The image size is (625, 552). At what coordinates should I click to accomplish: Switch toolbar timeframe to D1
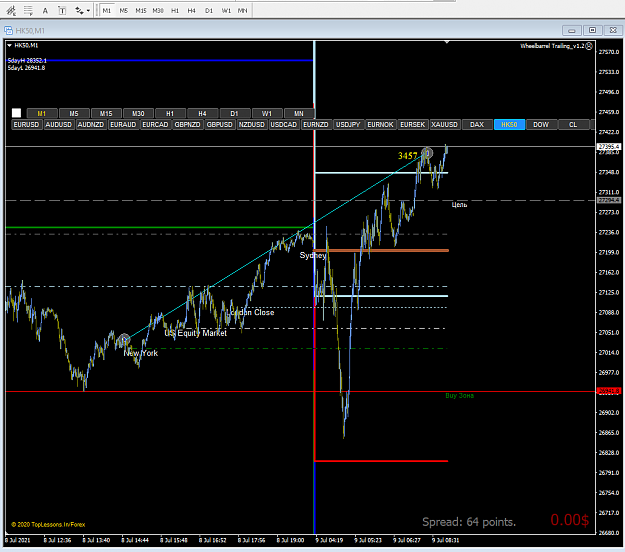(209, 11)
